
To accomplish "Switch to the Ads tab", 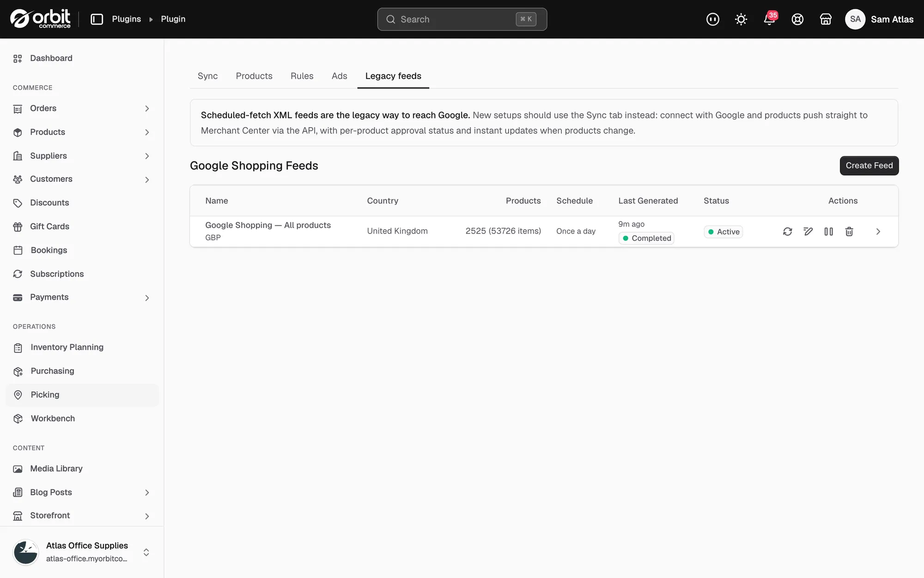I will pyautogui.click(x=339, y=76).
